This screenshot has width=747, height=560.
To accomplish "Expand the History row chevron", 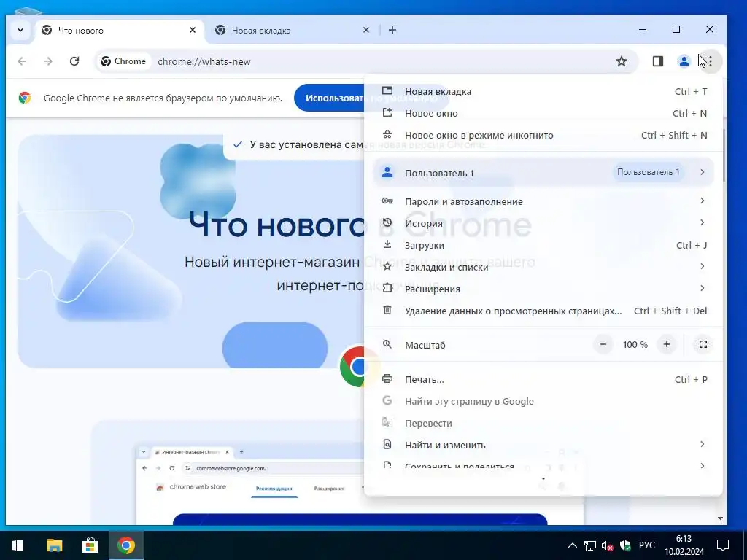I will tap(703, 222).
